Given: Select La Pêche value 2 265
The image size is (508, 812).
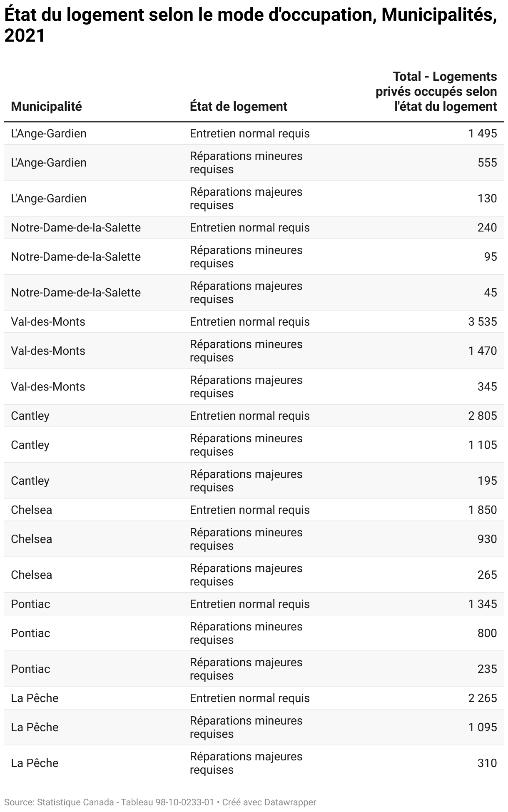Looking at the screenshot, I should click(x=483, y=698).
